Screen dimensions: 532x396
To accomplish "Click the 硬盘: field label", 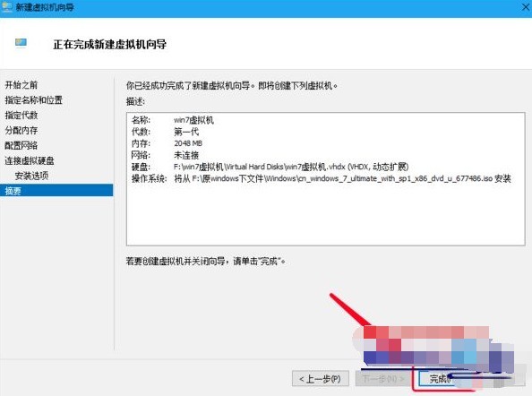I will (x=141, y=167).
